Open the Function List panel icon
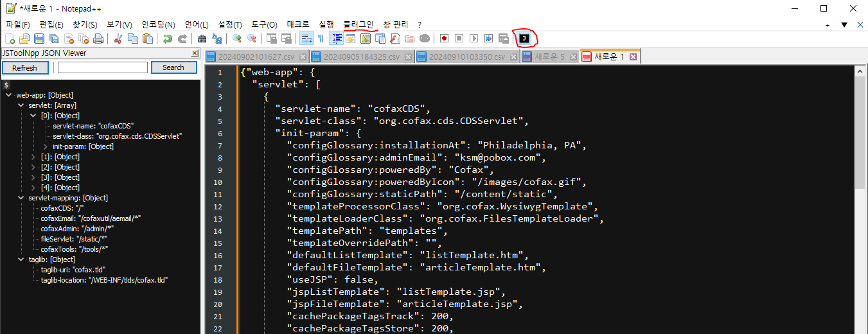 pos(395,39)
